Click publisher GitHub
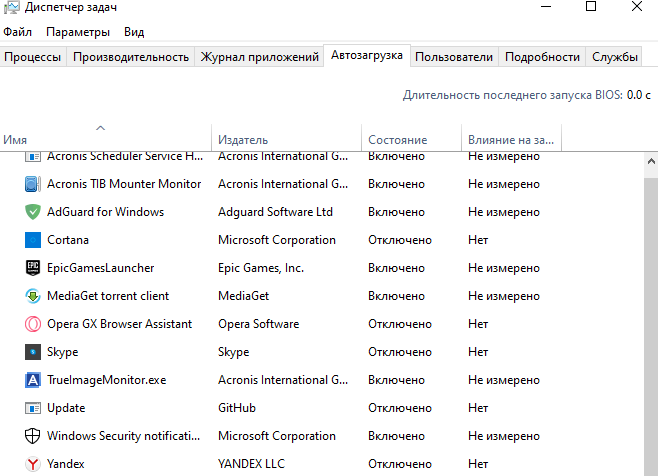Screen dimensions: 658x476 (237, 408)
